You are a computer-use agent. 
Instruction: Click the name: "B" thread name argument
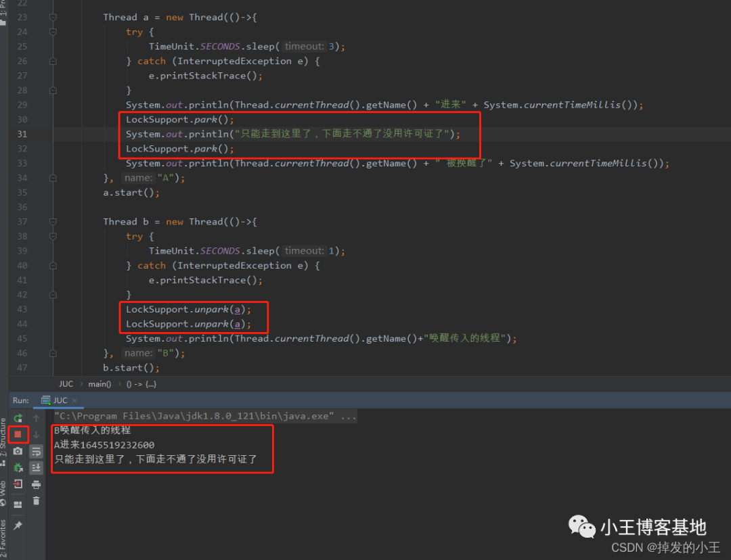148,353
